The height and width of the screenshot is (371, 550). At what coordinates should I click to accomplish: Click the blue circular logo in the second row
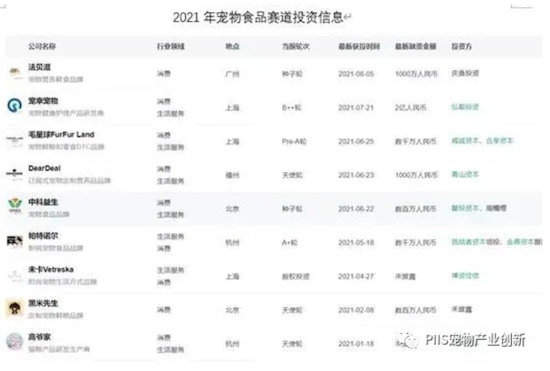click(14, 105)
